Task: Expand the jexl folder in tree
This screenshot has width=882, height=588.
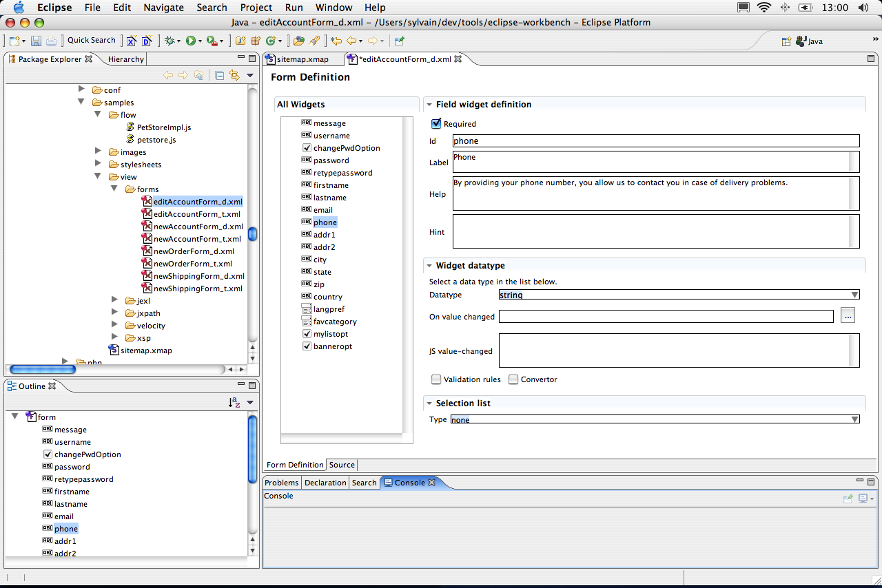Action: (115, 300)
